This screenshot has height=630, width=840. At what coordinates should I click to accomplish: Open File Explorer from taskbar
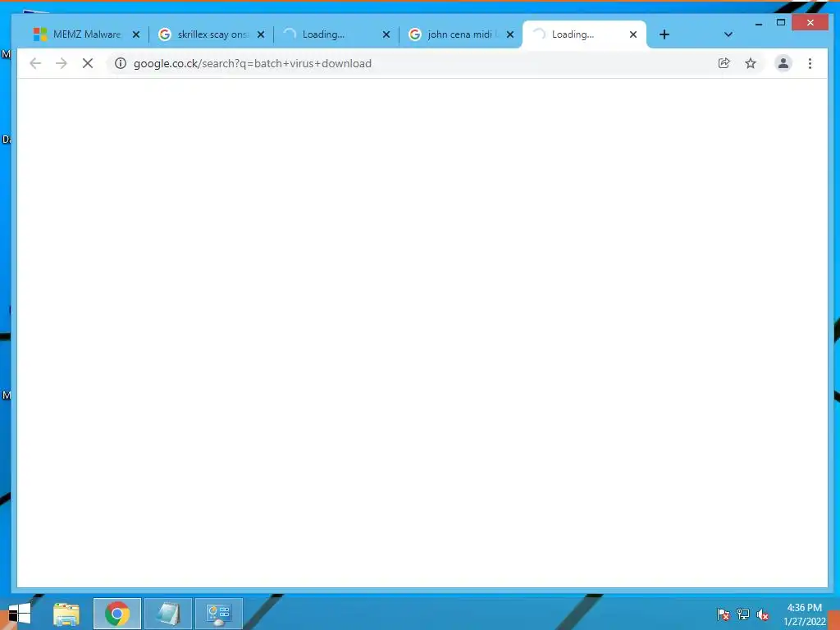click(66, 614)
